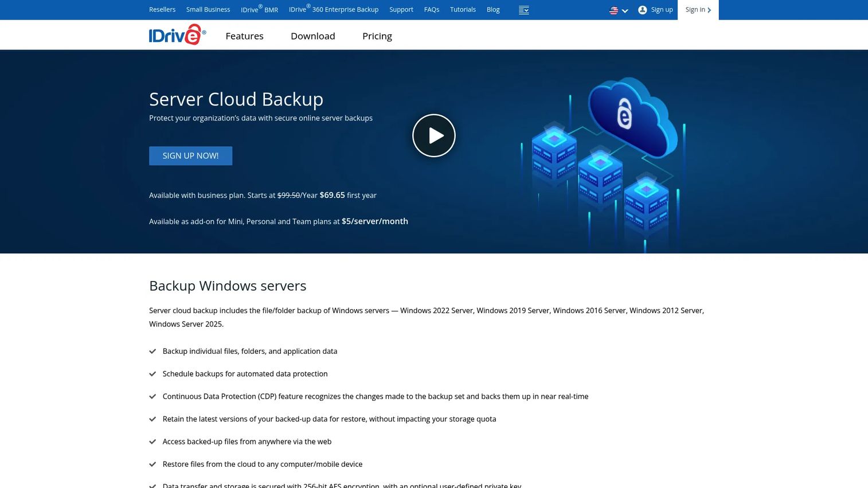
Task: Open the Sign up link
Action: point(662,10)
